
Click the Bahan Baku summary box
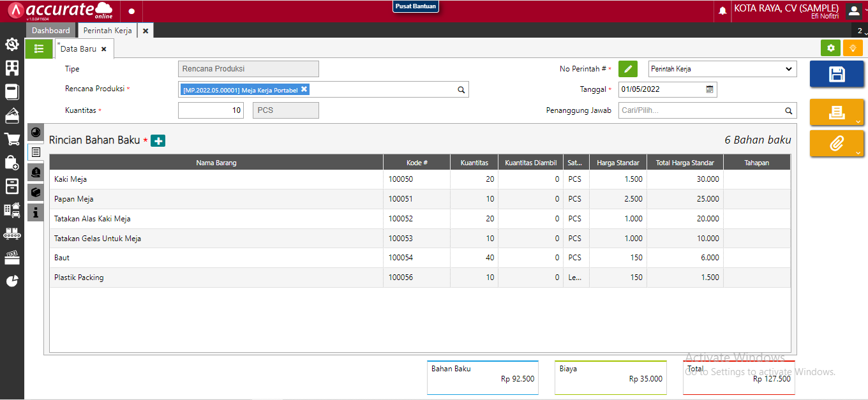click(483, 378)
